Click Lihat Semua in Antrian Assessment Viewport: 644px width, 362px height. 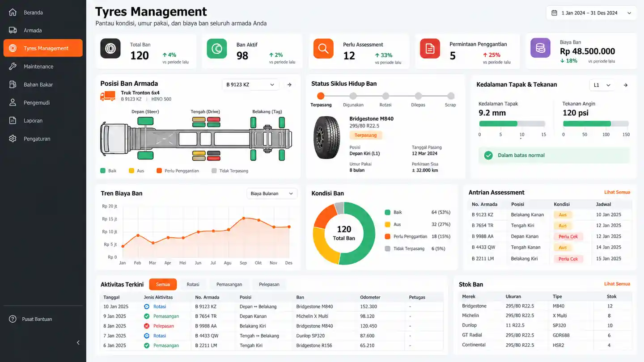(x=617, y=192)
